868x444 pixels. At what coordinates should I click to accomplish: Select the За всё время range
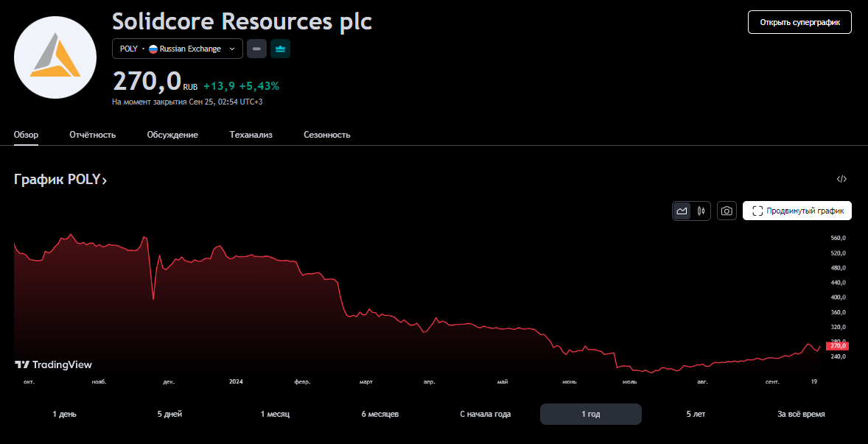click(801, 414)
